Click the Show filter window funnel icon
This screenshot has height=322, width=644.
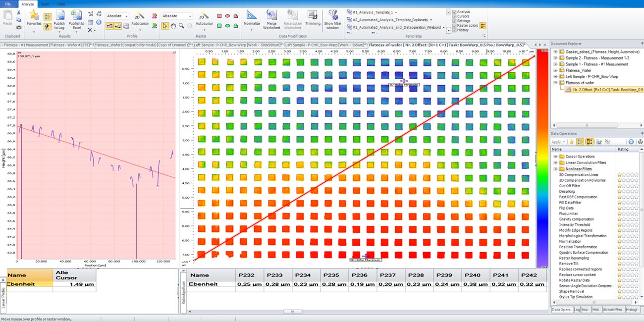tap(332, 14)
